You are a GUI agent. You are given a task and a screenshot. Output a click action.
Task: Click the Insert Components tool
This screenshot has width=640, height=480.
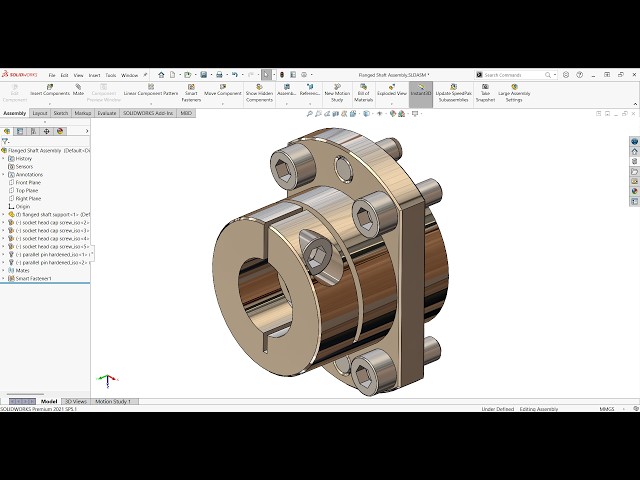50,90
